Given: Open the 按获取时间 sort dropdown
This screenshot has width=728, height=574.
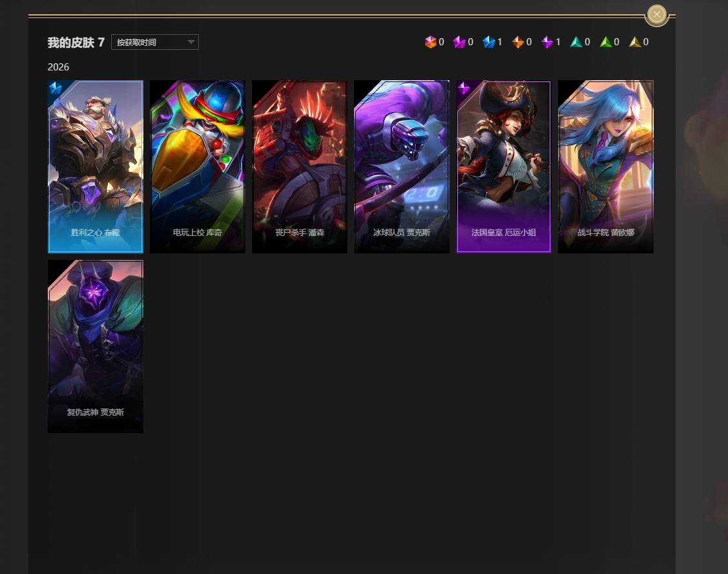Looking at the screenshot, I should (x=155, y=42).
